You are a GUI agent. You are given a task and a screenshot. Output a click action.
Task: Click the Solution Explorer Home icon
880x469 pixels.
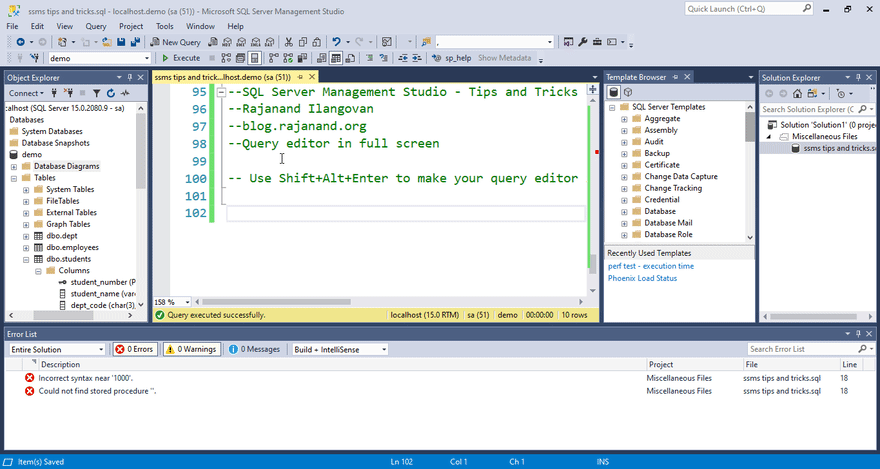click(798, 94)
